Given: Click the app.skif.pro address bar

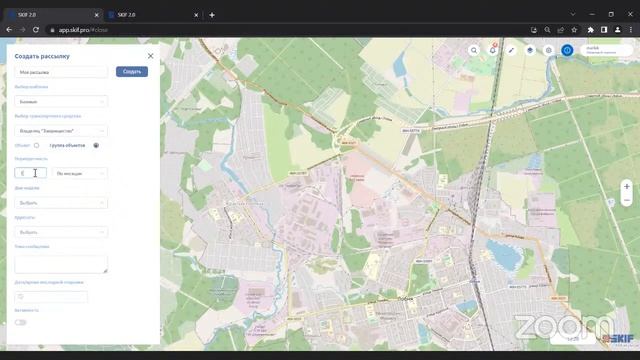Looking at the screenshot, I should (286, 30).
